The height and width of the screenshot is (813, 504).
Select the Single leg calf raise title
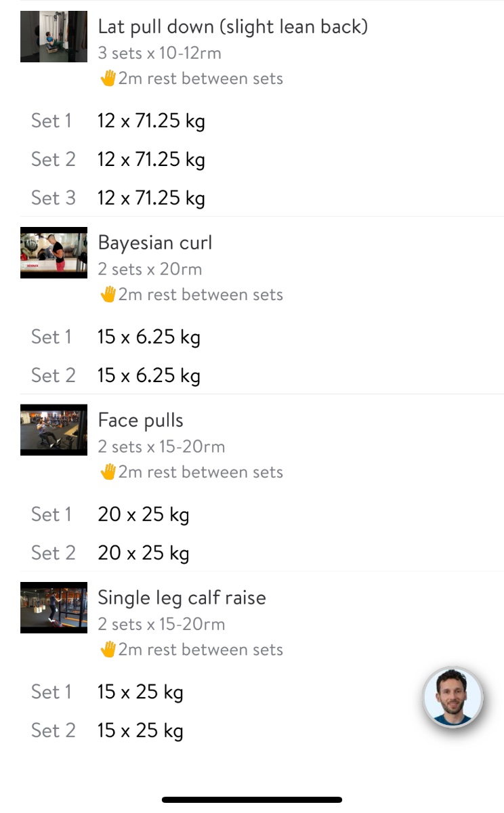(x=182, y=598)
